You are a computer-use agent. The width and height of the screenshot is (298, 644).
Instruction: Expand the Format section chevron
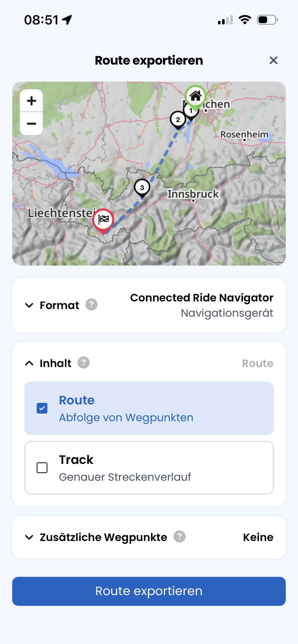[29, 305]
